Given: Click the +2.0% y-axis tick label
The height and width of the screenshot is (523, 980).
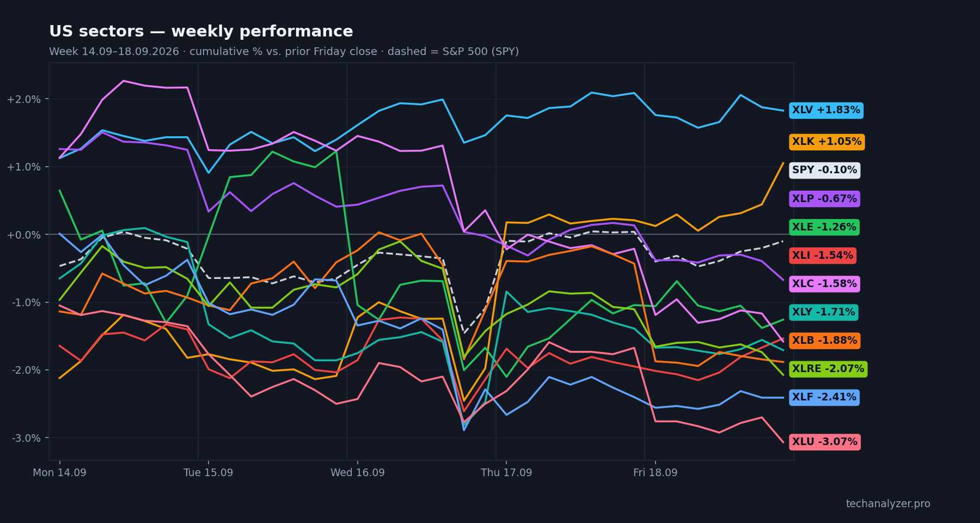Looking at the screenshot, I should pyautogui.click(x=23, y=99).
